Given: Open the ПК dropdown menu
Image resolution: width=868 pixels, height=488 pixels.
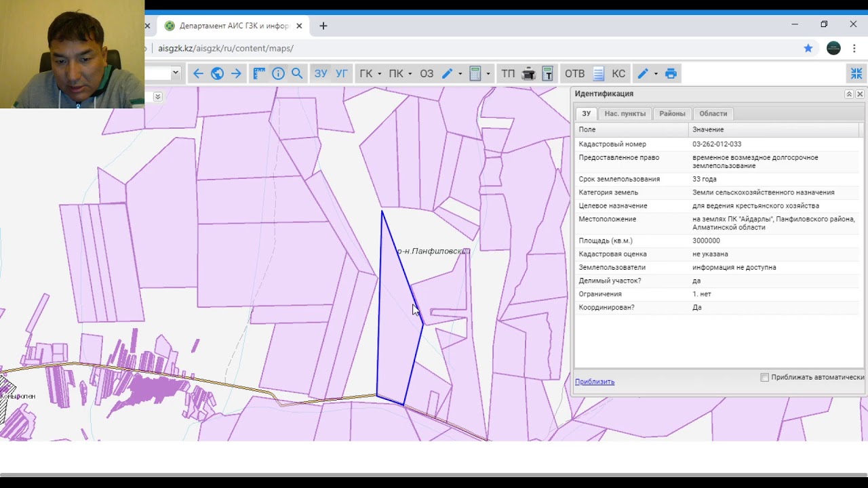Looking at the screenshot, I should point(400,74).
